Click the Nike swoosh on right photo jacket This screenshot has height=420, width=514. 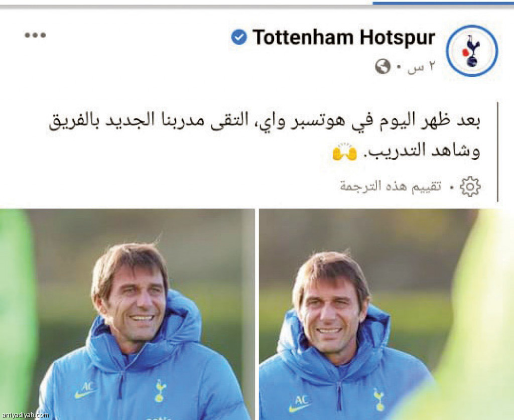point(299,408)
